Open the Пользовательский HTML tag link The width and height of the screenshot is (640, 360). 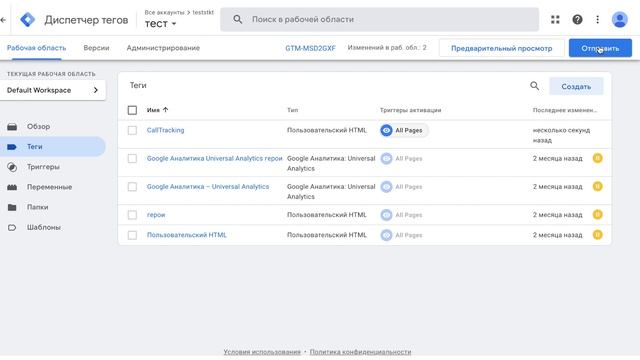[187, 235]
